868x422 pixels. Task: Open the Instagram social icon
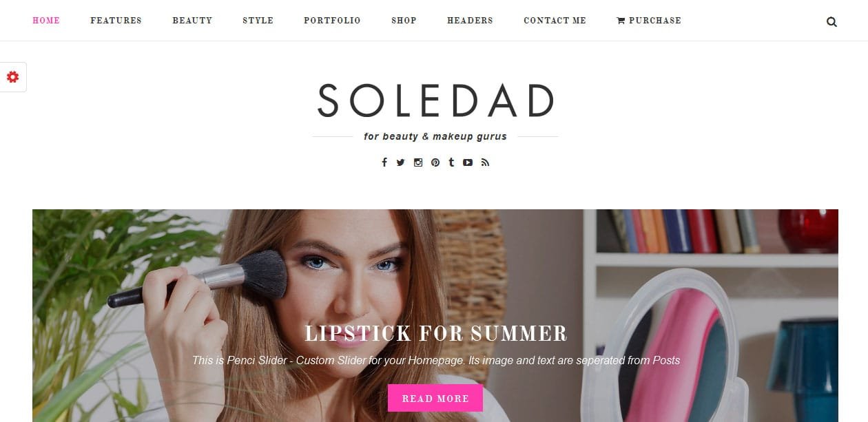pos(417,162)
